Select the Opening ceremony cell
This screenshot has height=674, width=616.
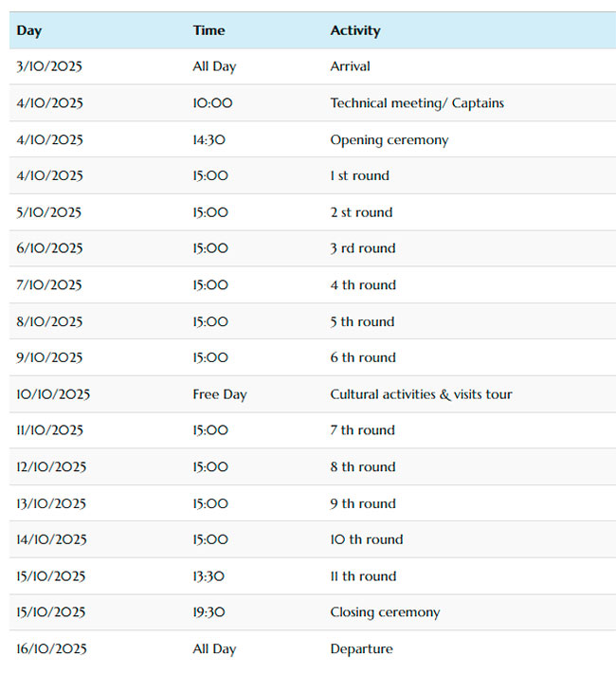click(389, 139)
